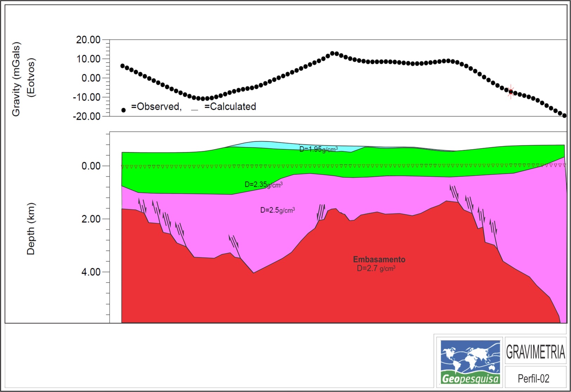The height and width of the screenshot is (392, 571).
Task: Click the black dot legend symbol
Action: (123, 110)
